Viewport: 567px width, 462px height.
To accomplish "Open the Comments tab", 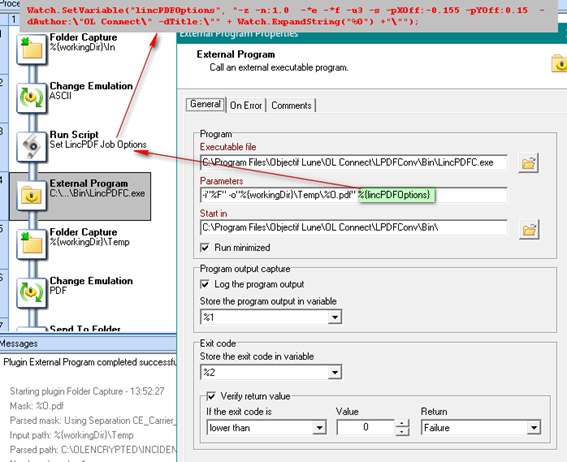I will pos(291,105).
